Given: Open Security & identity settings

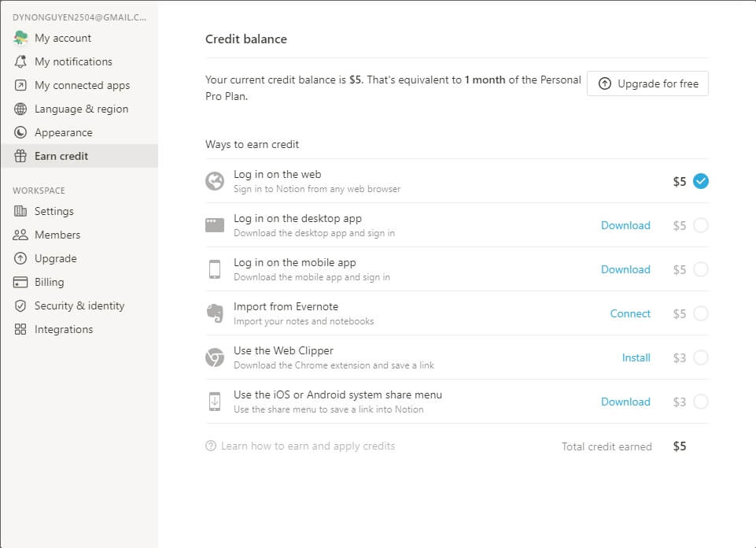Looking at the screenshot, I should (79, 305).
